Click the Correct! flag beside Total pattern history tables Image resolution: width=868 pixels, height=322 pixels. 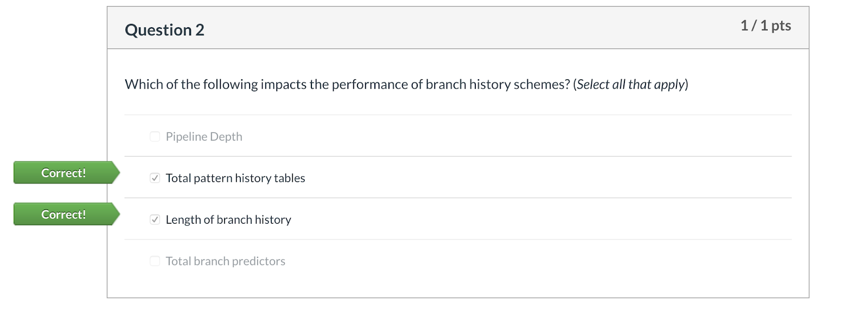63,173
